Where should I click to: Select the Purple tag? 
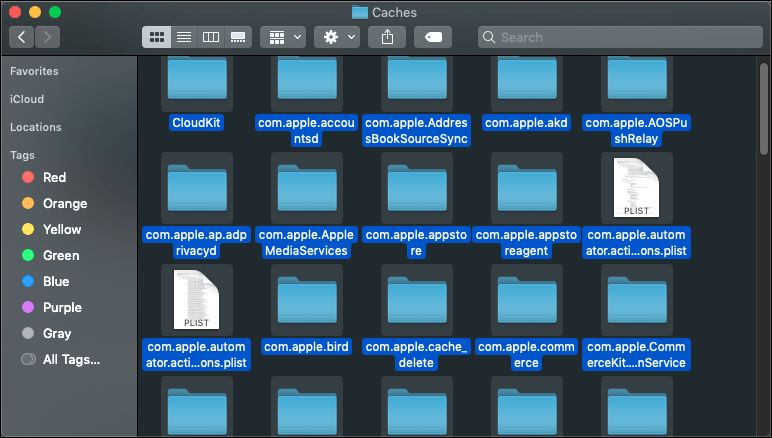[52, 308]
